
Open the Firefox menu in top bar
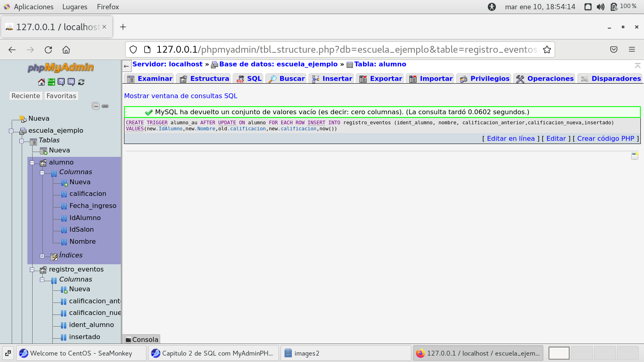click(x=107, y=7)
